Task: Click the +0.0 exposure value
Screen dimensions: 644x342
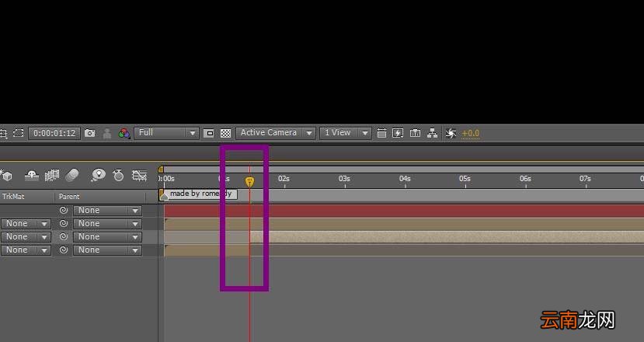Action: coord(470,134)
